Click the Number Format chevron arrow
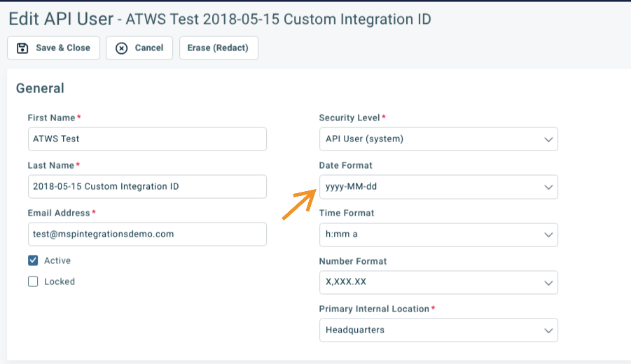 click(548, 283)
